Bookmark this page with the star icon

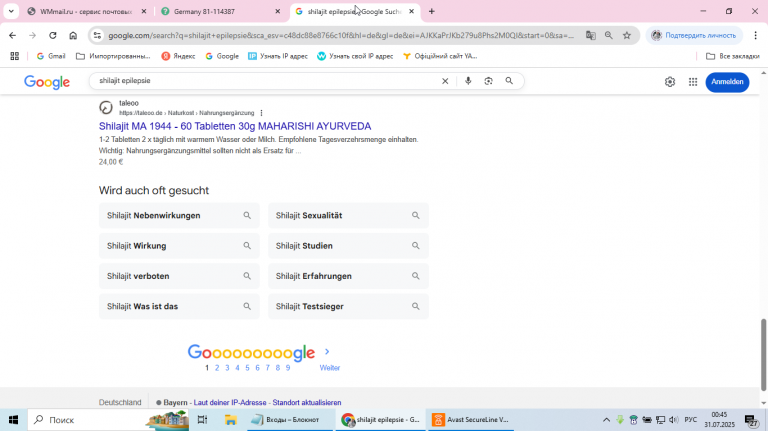pyautogui.click(x=627, y=35)
